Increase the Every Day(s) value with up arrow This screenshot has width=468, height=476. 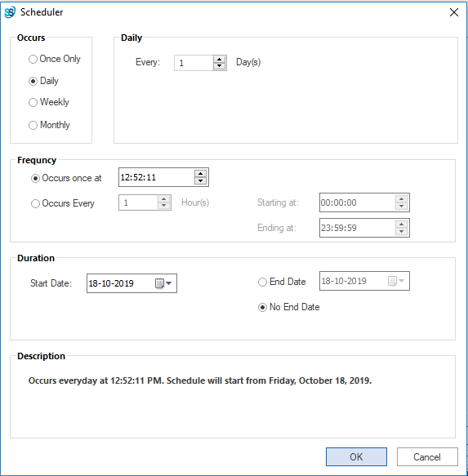pyautogui.click(x=219, y=60)
